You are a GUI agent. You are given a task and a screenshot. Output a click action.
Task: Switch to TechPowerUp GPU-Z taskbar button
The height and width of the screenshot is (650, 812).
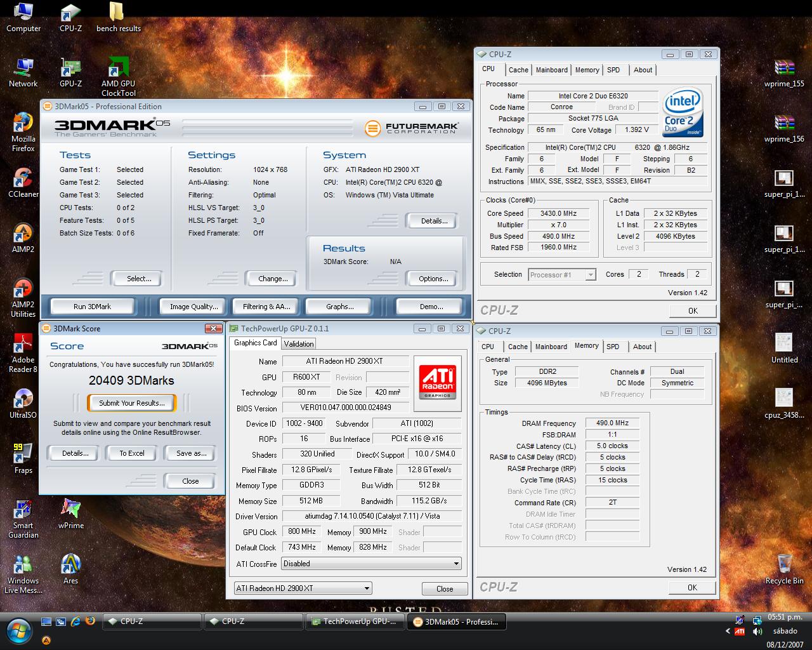click(355, 622)
